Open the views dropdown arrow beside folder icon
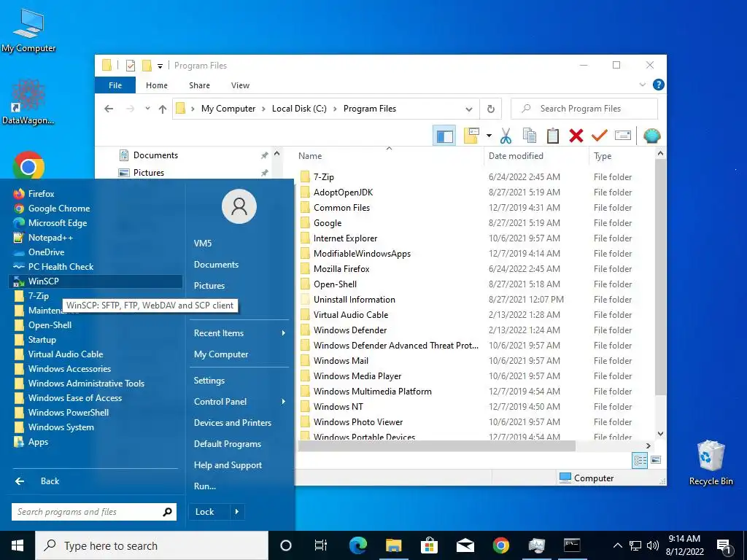747x560 pixels. pyautogui.click(x=489, y=136)
